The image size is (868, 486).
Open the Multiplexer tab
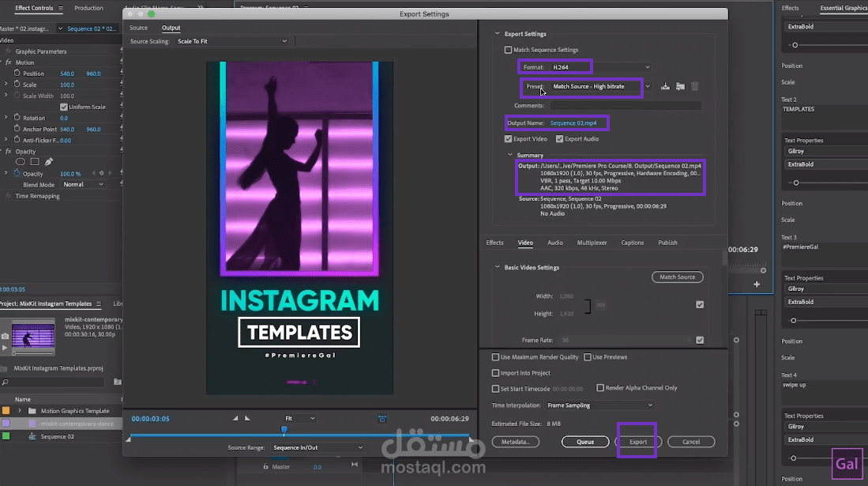(592, 243)
